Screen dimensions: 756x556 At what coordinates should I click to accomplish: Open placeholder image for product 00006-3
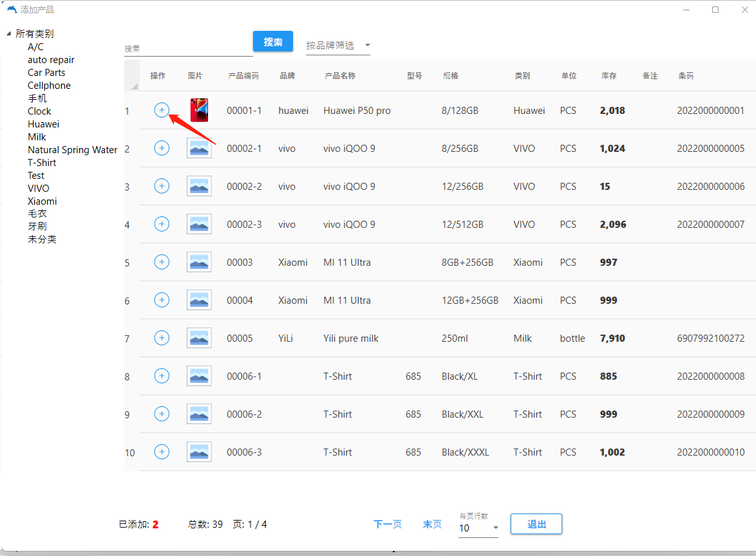coord(199,452)
